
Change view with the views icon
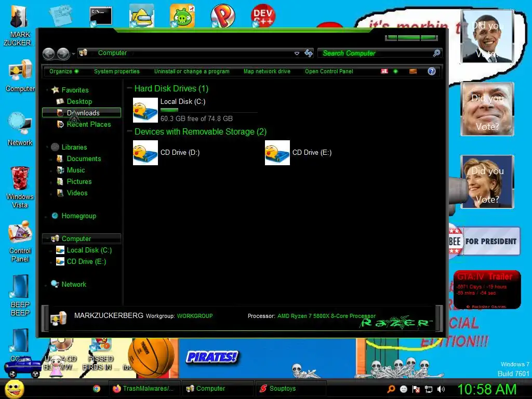coord(384,71)
